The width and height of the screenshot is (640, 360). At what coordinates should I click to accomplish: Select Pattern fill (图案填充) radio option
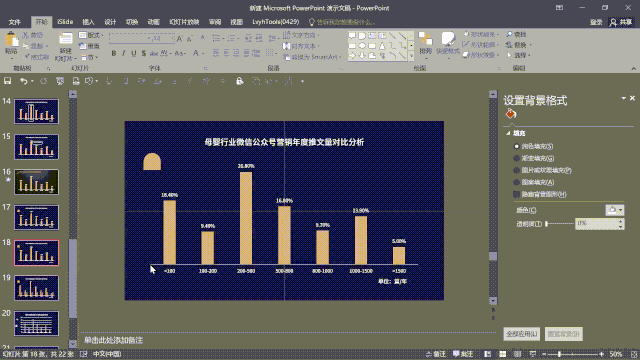pos(517,182)
